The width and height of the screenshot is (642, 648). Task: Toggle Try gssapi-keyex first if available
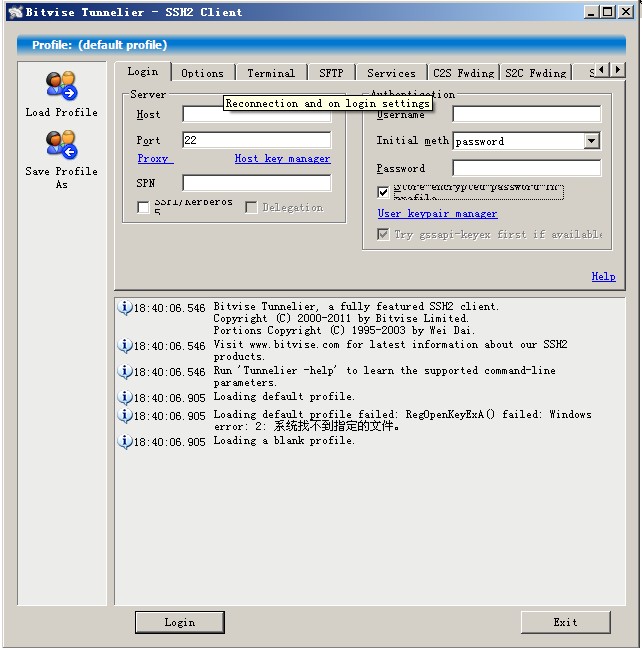tap(383, 234)
